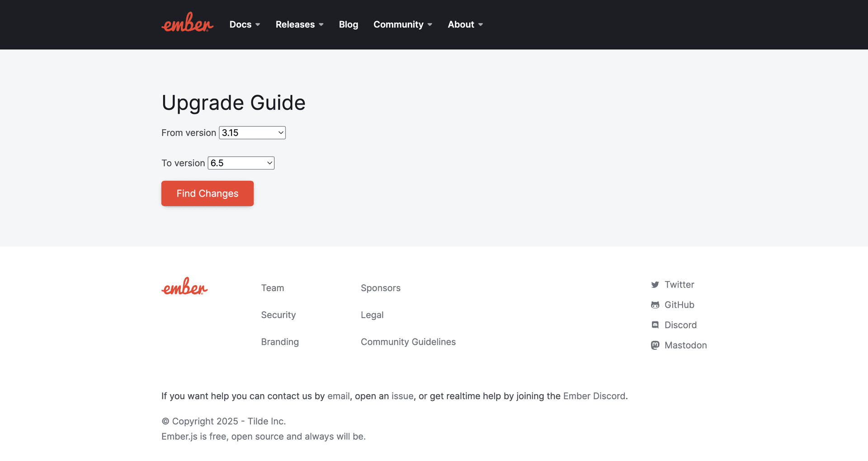Click the Ember logo in the top navigation
This screenshot has height=461, width=868.
pyautogui.click(x=187, y=24)
